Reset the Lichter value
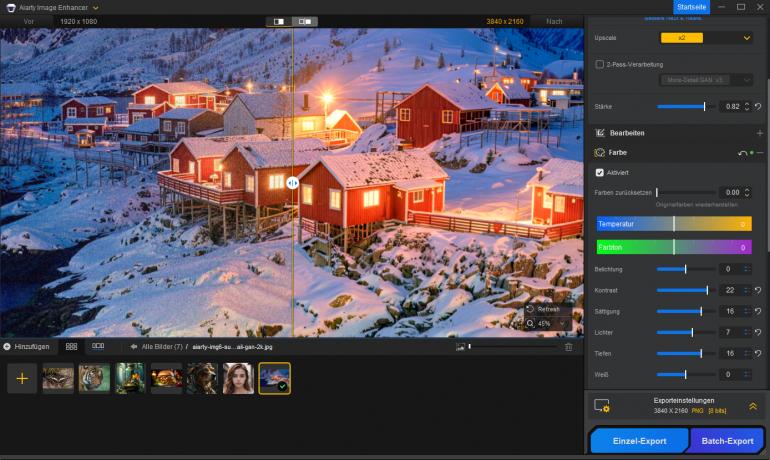The width and height of the screenshot is (770, 460). 758,332
